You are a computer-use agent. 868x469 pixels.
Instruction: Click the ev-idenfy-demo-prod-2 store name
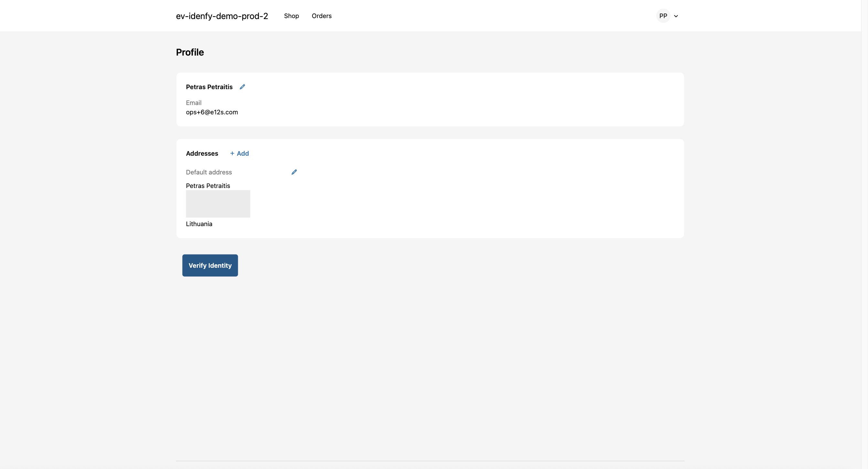point(222,16)
